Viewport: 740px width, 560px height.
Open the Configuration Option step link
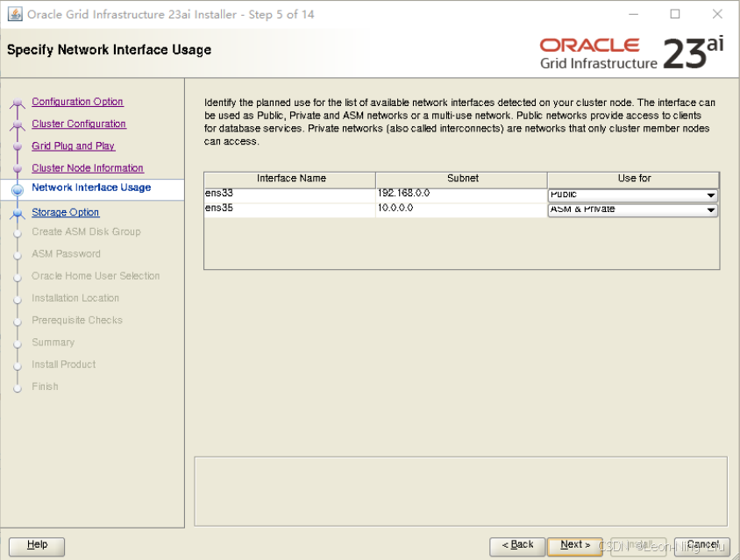[x=77, y=102]
